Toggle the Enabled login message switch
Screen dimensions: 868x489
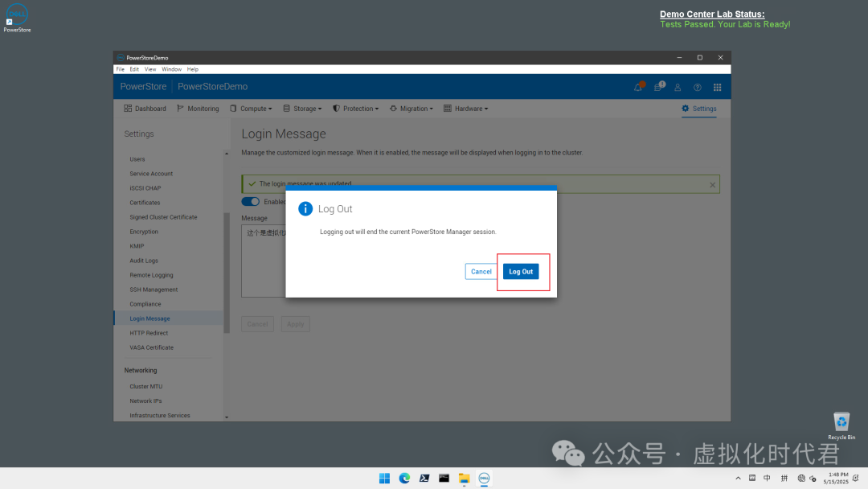[x=250, y=202]
